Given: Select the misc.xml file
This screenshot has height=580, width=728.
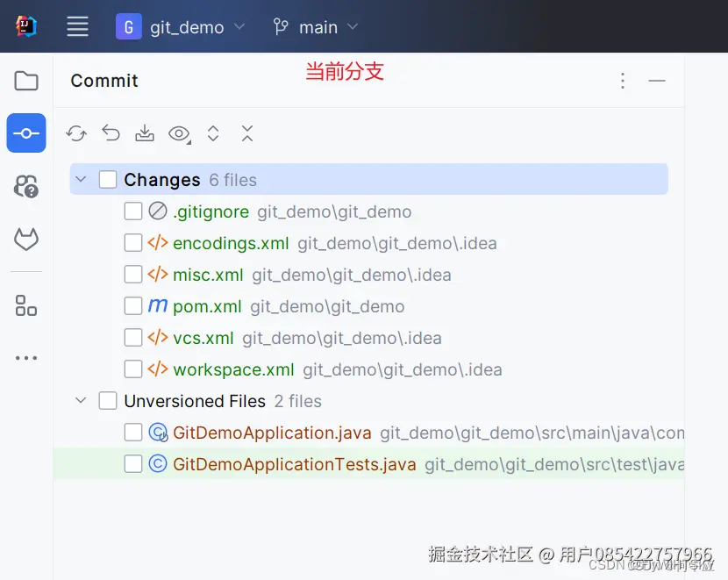Looking at the screenshot, I should pos(208,275).
